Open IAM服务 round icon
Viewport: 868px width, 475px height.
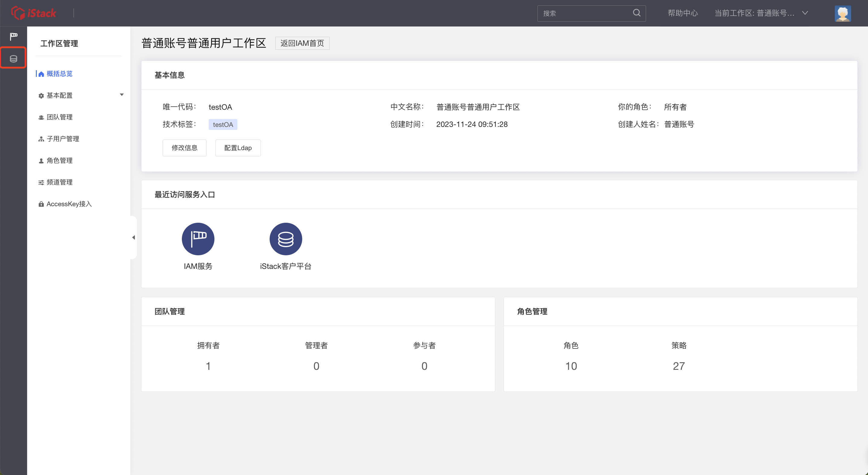click(x=198, y=239)
